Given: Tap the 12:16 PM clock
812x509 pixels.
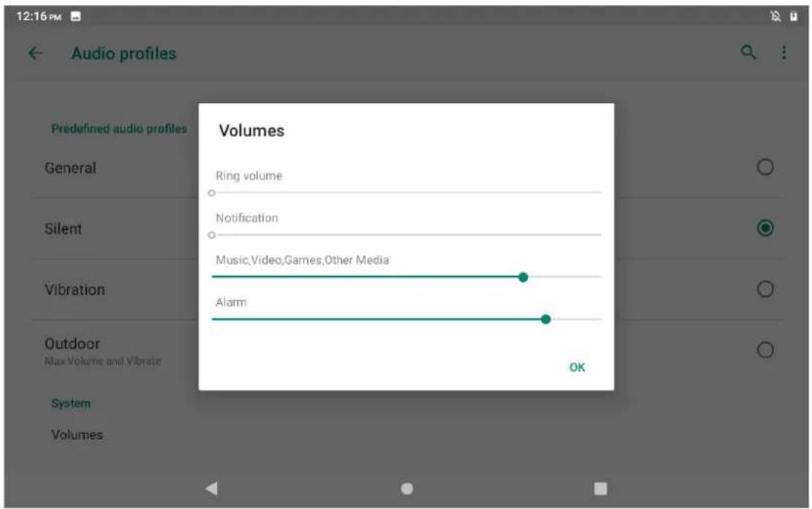Looking at the screenshot, I should point(39,16).
